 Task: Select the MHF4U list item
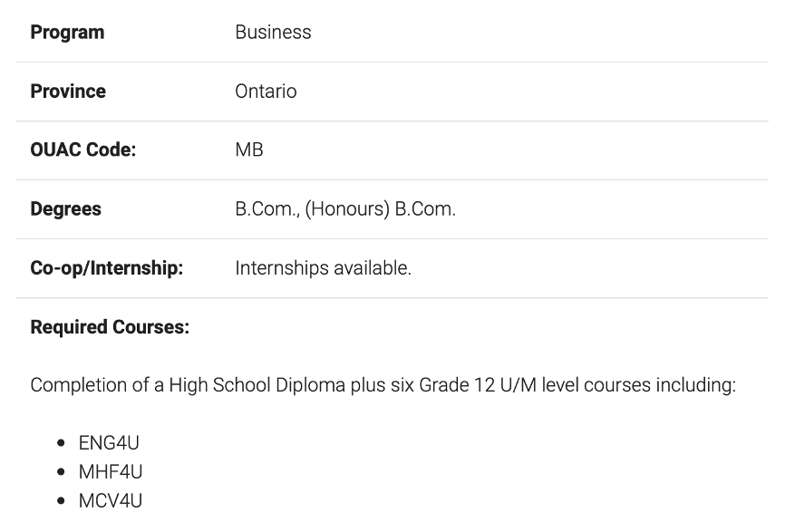coord(111,472)
